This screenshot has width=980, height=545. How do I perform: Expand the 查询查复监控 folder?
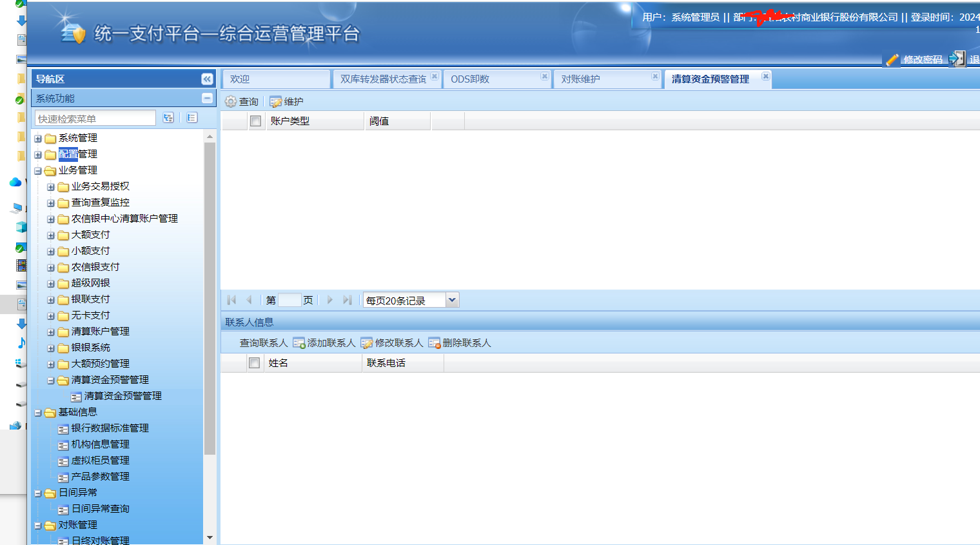coord(51,203)
